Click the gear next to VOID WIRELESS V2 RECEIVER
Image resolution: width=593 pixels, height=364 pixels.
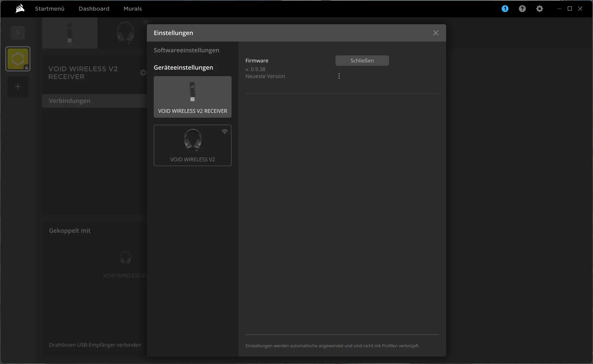pyautogui.click(x=143, y=73)
